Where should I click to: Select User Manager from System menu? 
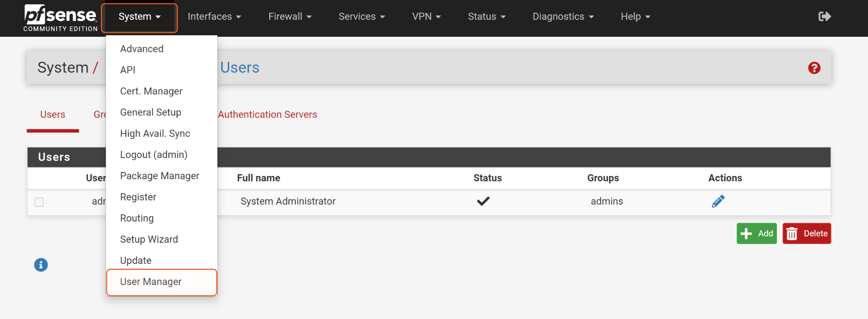[151, 282]
